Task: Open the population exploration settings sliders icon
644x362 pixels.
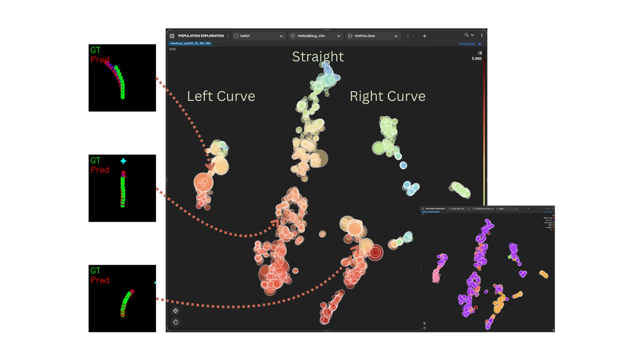Action: tap(172, 36)
